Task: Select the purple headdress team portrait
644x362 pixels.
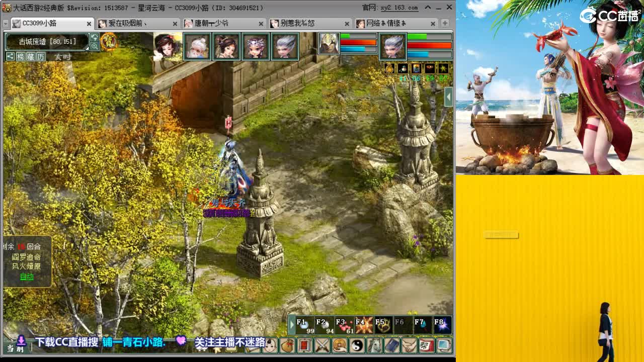Action: (255, 46)
